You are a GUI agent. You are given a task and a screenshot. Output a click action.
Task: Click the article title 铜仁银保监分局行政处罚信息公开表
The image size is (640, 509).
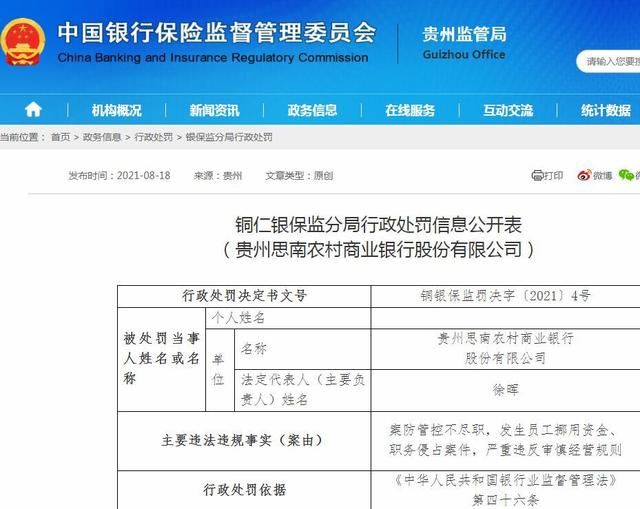(x=378, y=225)
